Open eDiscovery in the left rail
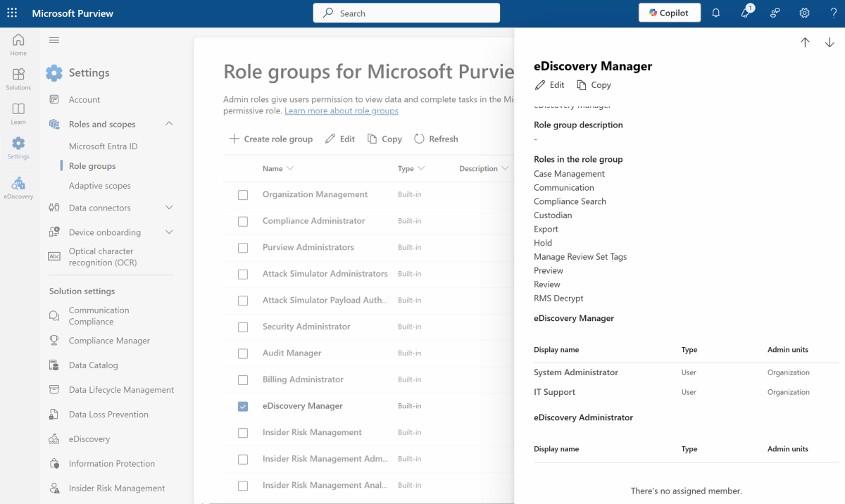845x504 pixels. click(x=18, y=188)
